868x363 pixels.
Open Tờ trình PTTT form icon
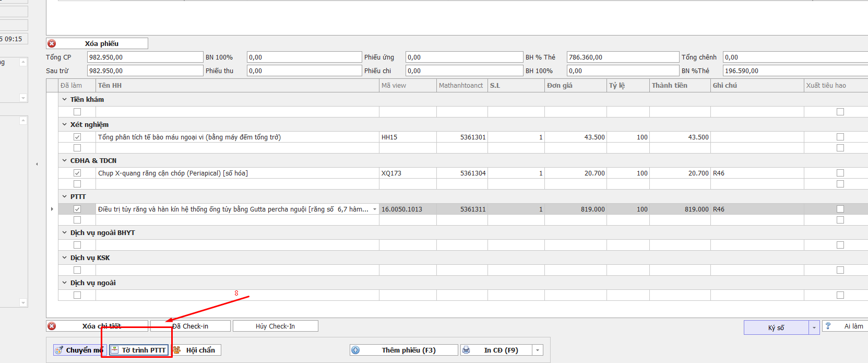click(x=114, y=350)
